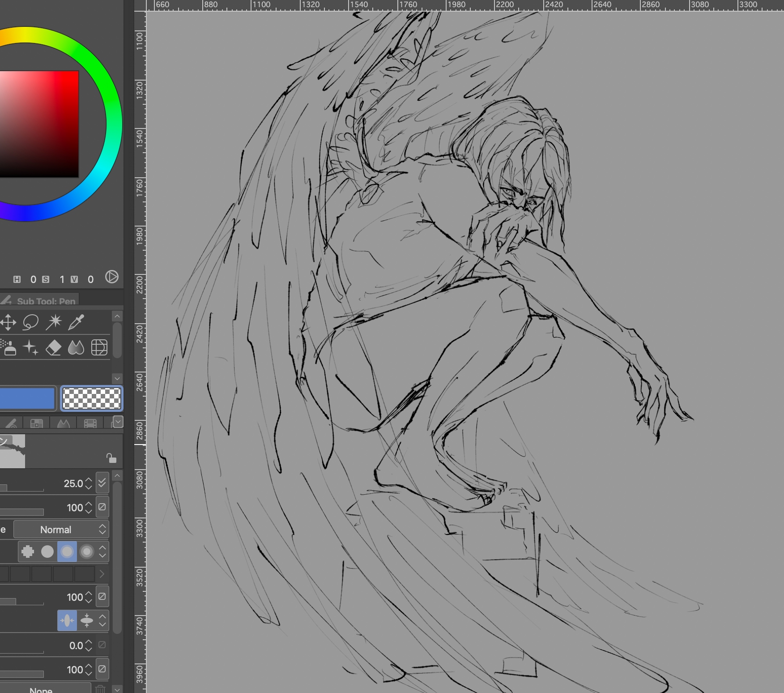Select the Blend droplets tool
Image resolution: width=784 pixels, height=693 pixels.
click(76, 347)
